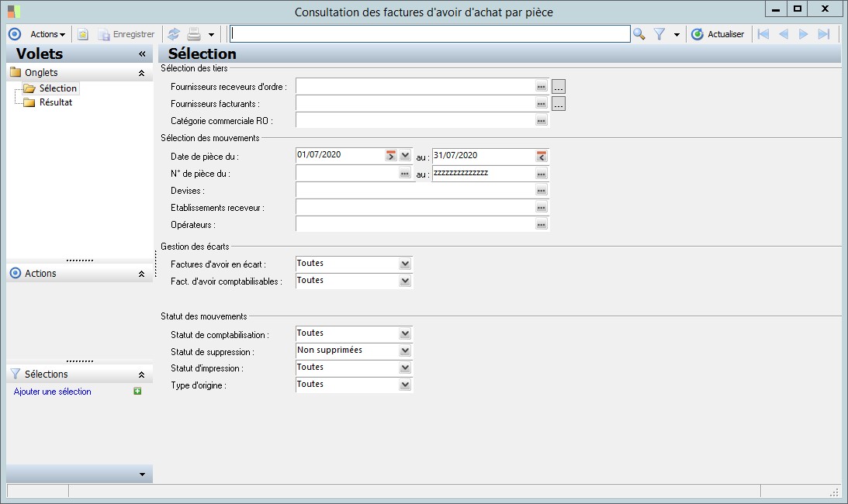848x504 pixels.
Task: Open the Factures d'avoir en écart dropdown
Action: coord(405,264)
